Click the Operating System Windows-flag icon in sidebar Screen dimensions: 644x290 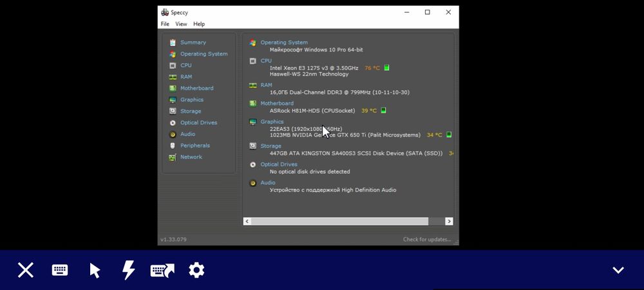(x=173, y=53)
